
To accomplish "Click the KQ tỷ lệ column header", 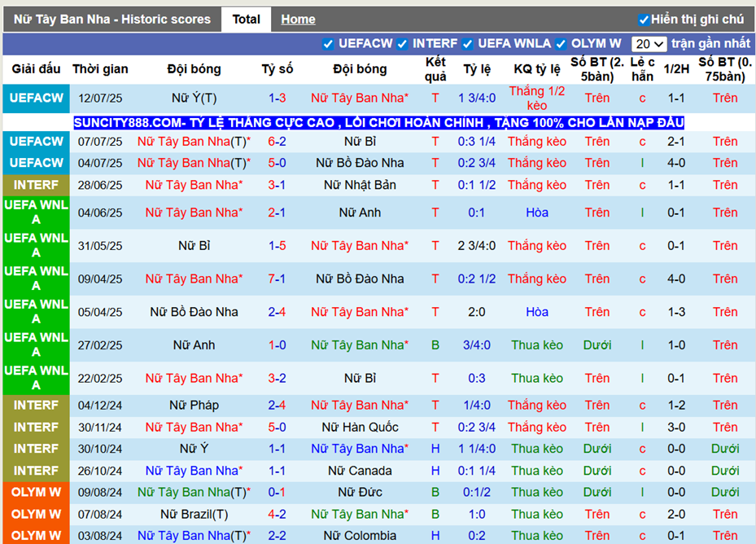I will tap(536, 69).
